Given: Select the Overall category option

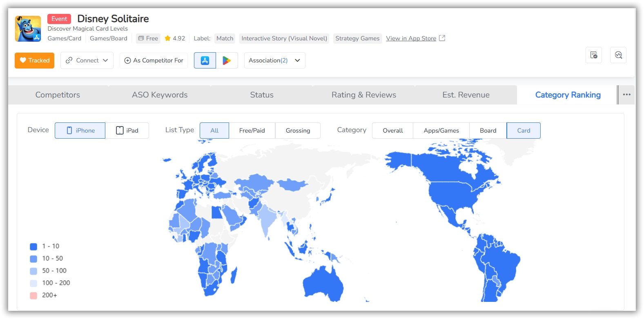Looking at the screenshot, I should point(392,131).
